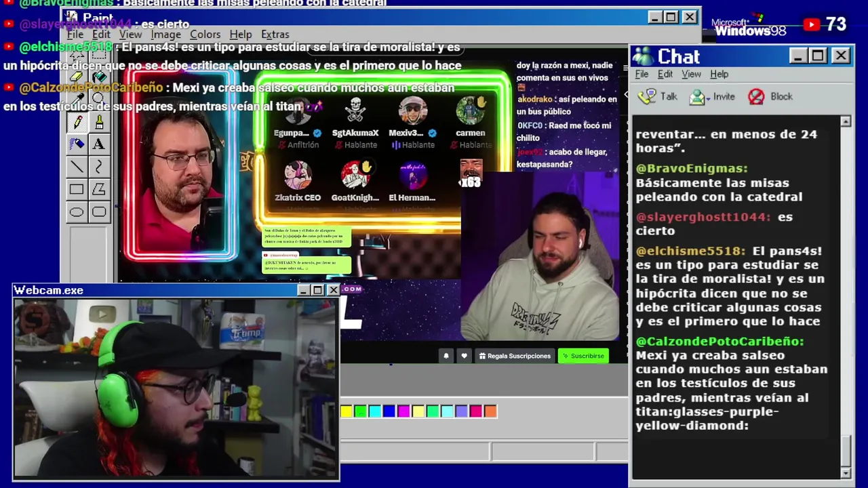
Task: Click the Mexiv3... participant avatar
Action: coord(412,110)
